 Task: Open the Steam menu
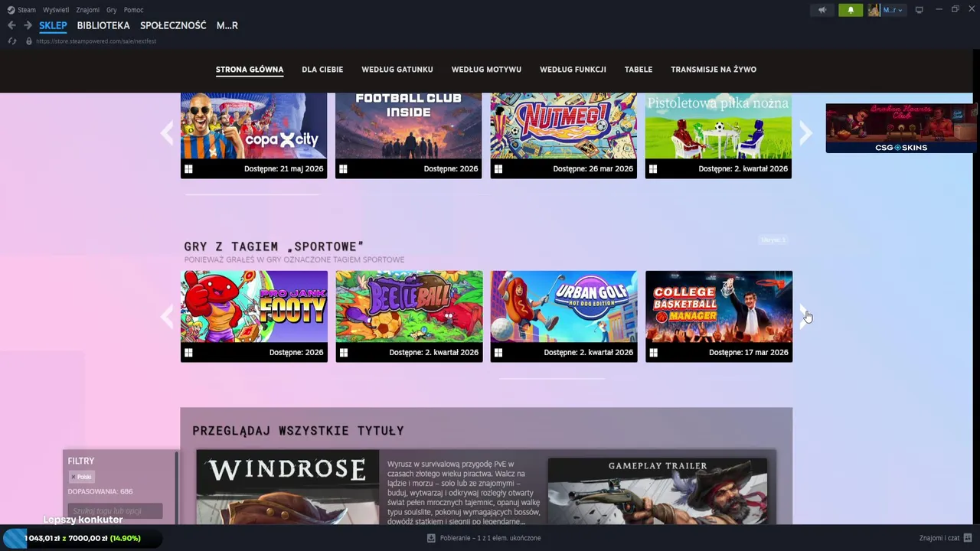click(x=27, y=10)
